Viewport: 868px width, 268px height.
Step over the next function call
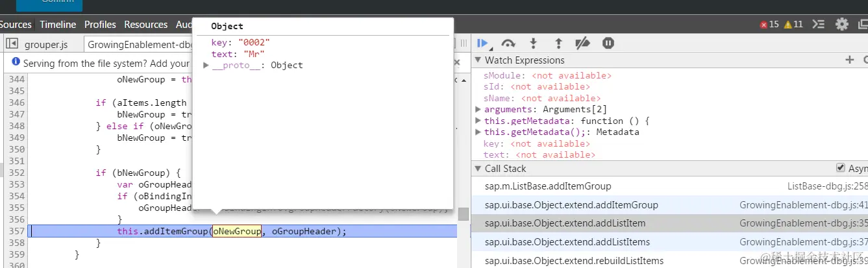click(x=508, y=43)
